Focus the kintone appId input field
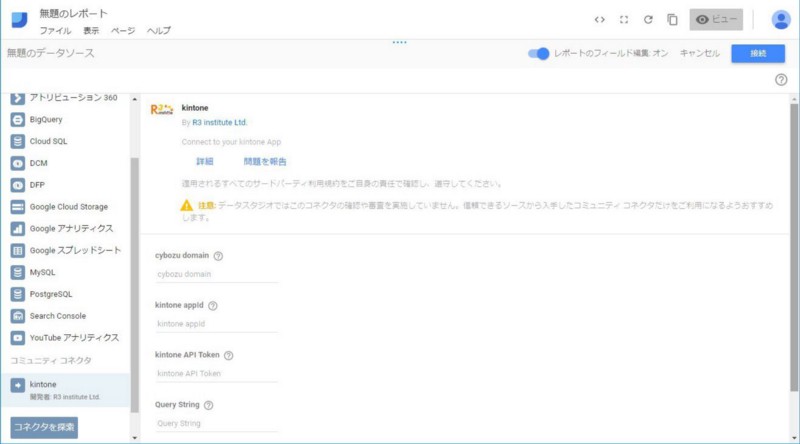The image size is (800, 444). coord(216,324)
